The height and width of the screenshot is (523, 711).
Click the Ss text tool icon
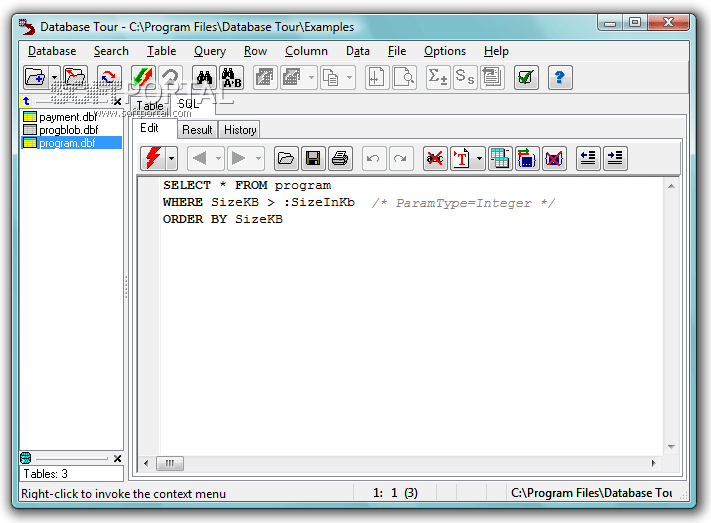(x=465, y=78)
